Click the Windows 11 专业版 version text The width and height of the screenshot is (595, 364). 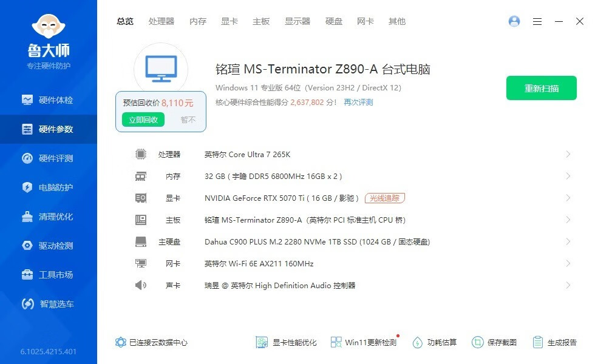308,87
